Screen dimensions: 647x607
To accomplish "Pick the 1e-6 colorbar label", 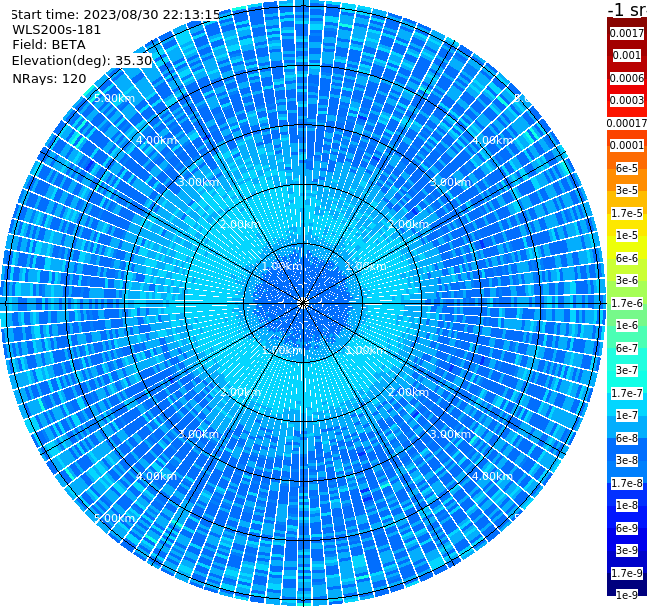I will point(627,325).
